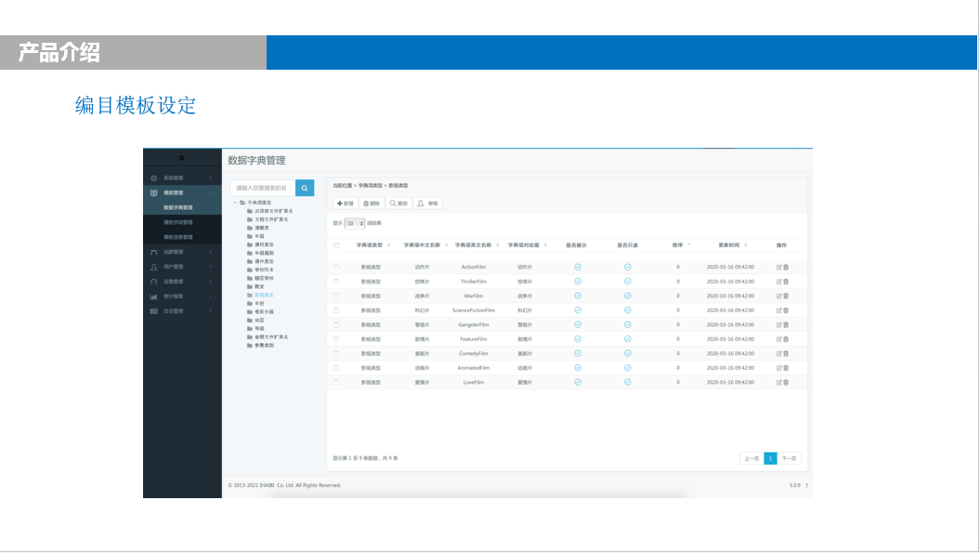Image resolution: width=980 pixels, height=553 pixels.
Task: Click the bar chart icon beside 统计报表
Action: (154, 296)
